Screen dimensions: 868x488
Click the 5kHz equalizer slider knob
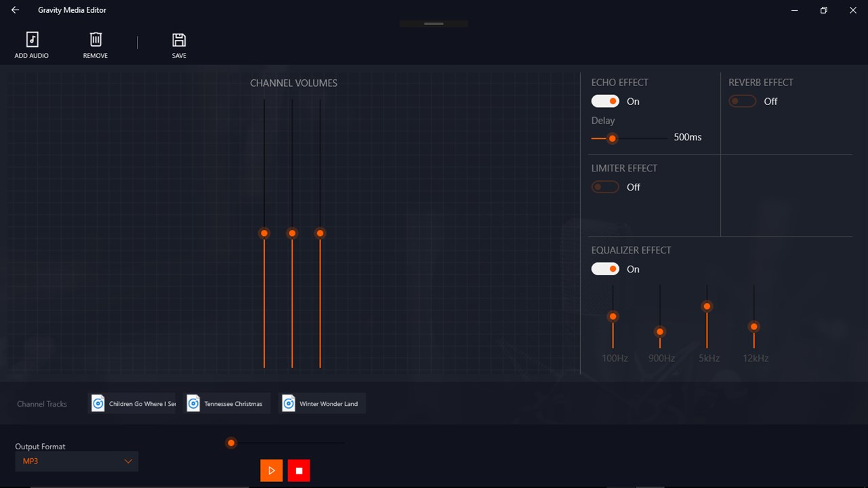[707, 306]
